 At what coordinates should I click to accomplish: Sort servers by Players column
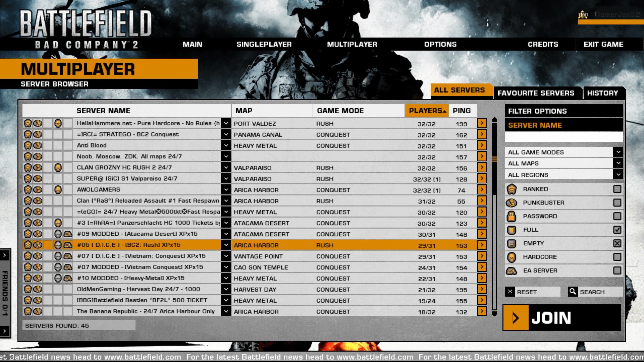(427, 111)
